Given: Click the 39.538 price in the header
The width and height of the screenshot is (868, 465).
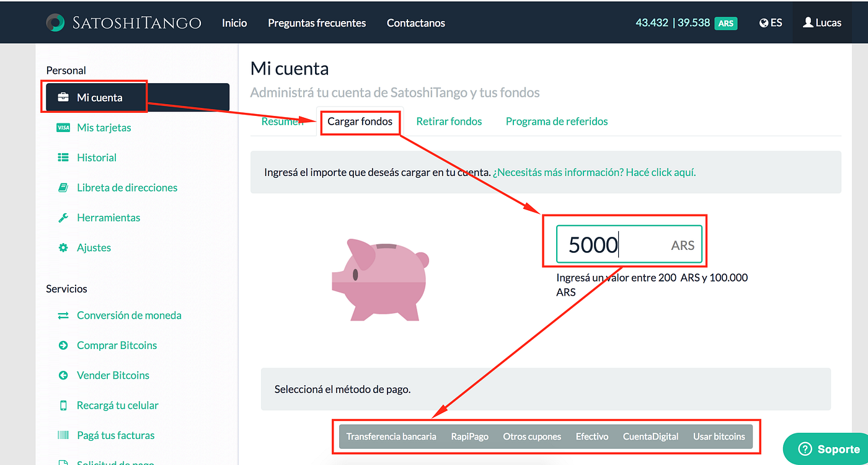Looking at the screenshot, I should point(694,23).
